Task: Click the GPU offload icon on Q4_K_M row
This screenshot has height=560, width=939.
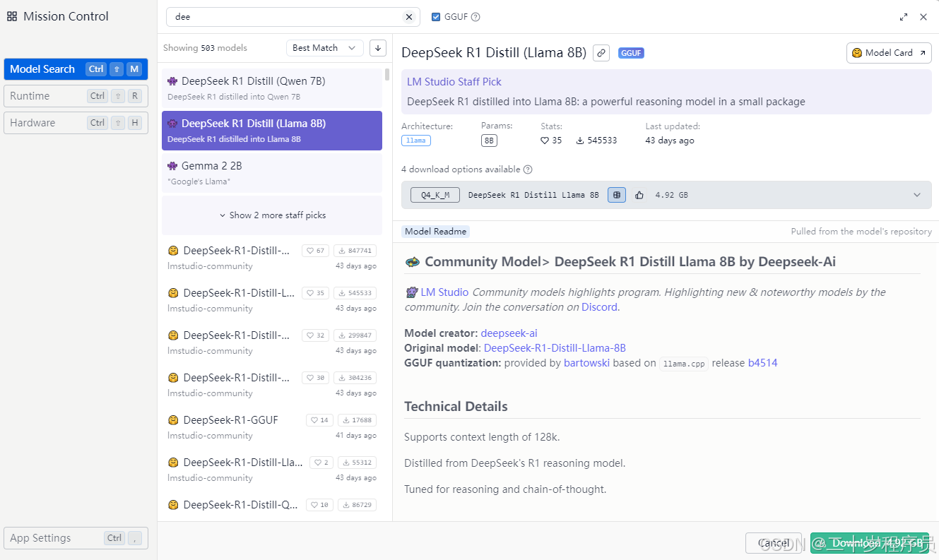Action: click(x=617, y=195)
